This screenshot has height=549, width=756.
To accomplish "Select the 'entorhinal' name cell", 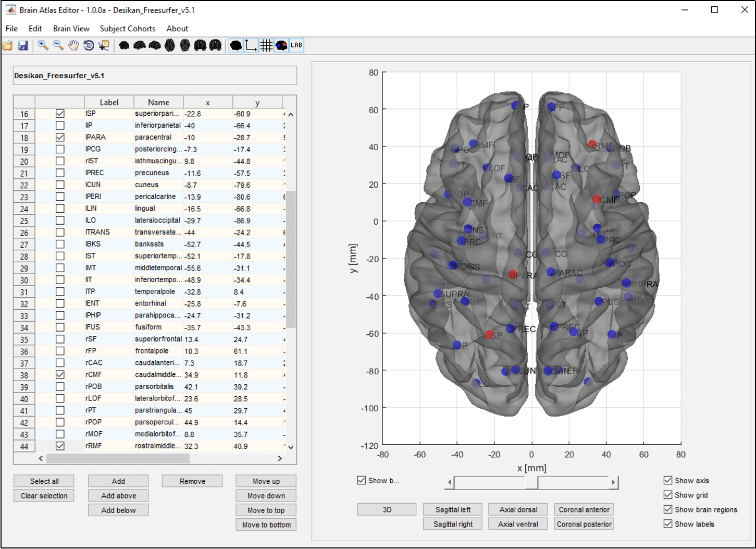I will [x=158, y=303].
